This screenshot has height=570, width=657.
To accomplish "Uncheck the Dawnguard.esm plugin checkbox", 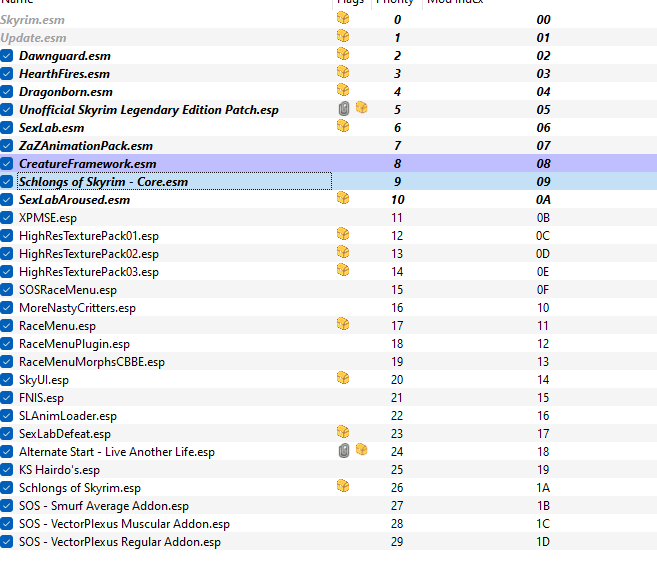I will click(6, 56).
